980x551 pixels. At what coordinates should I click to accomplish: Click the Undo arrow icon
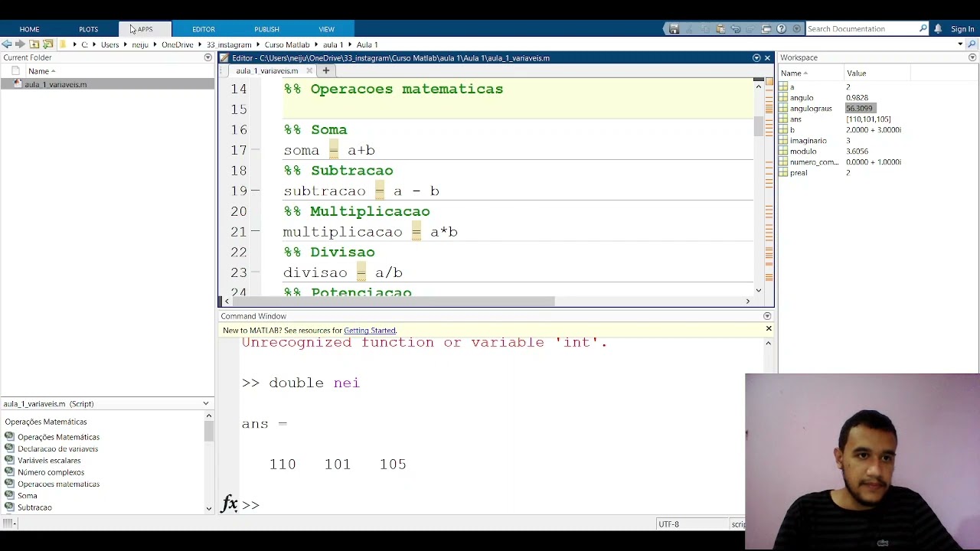tap(736, 29)
